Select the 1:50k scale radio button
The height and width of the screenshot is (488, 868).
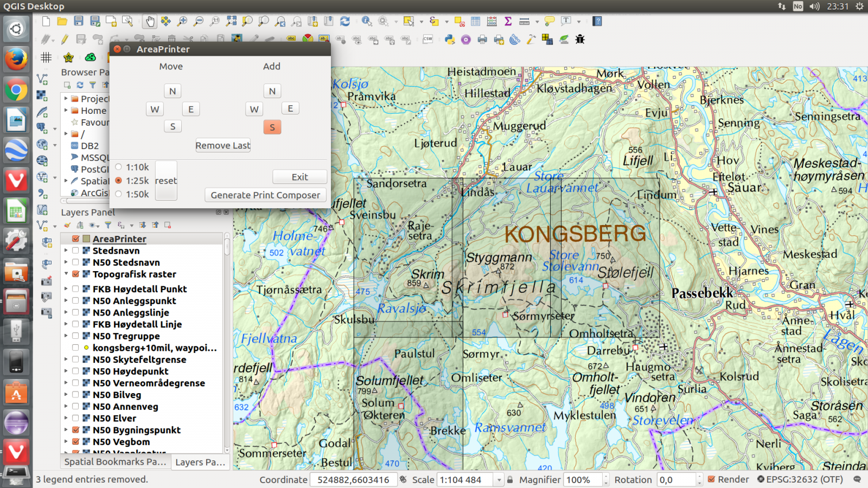(119, 194)
